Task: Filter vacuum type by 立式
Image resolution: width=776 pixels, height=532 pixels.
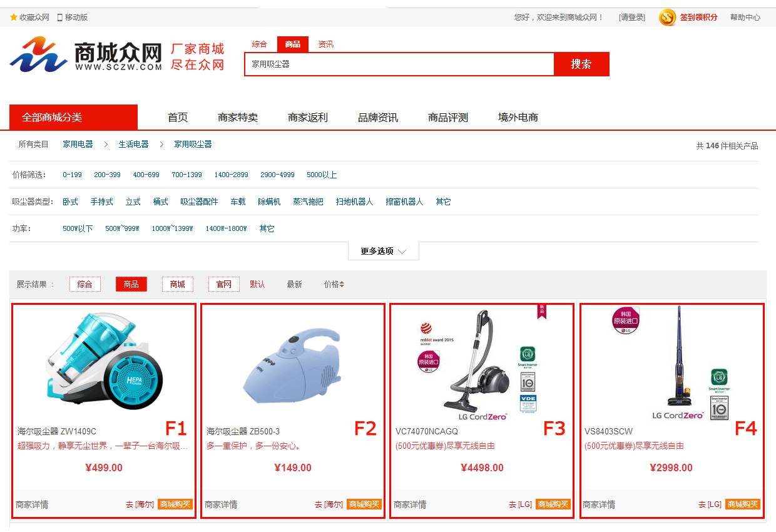Action: tap(133, 202)
